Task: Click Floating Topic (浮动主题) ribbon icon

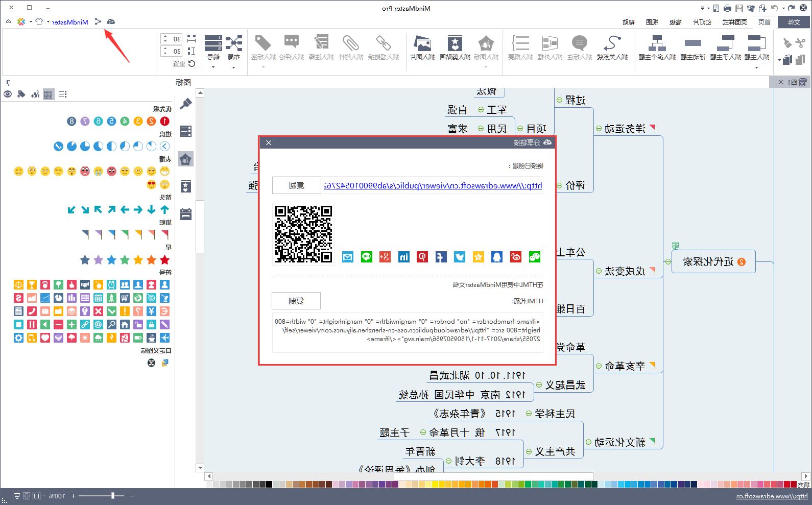Action: coord(692,47)
